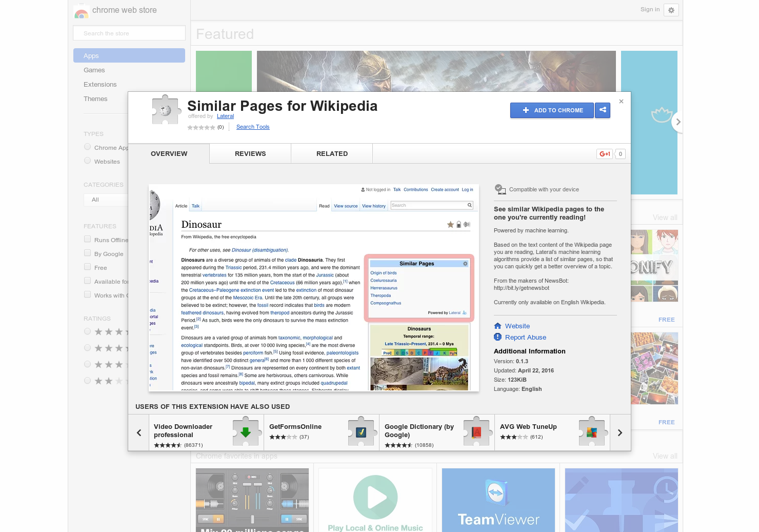The image size is (759, 532).
Task: Enable the Runs Offline filter
Action: (87, 239)
